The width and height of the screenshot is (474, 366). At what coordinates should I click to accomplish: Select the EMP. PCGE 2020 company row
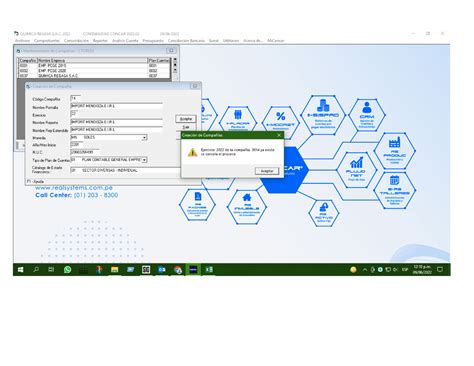pos(94,71)
